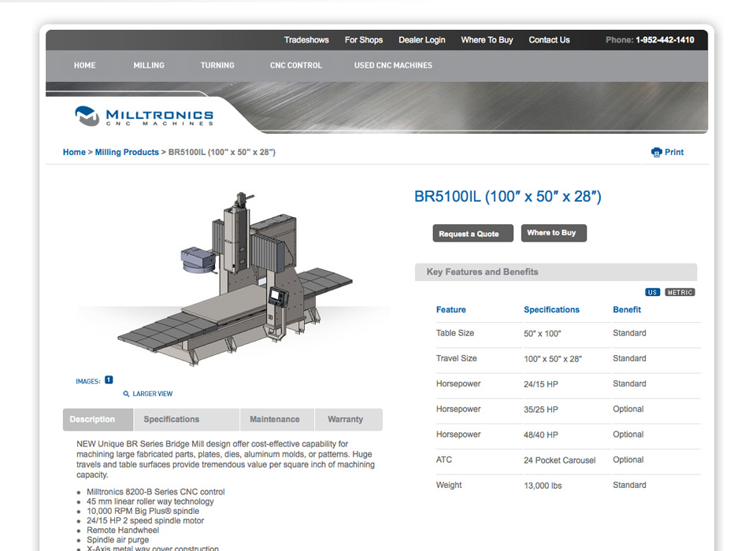756x551 pixels.
Task: Open the Home menu item
Action: pyautogui.click(x=84, y=65)
